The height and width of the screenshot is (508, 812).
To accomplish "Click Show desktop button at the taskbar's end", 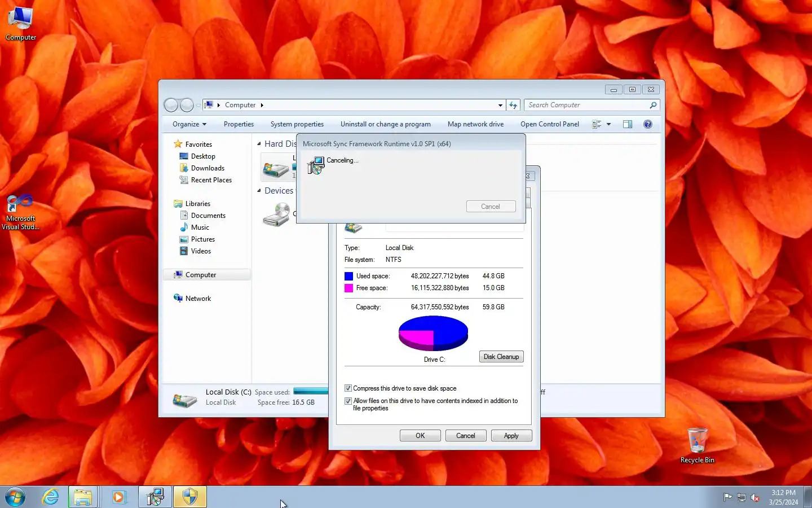I will click(807, 497).
